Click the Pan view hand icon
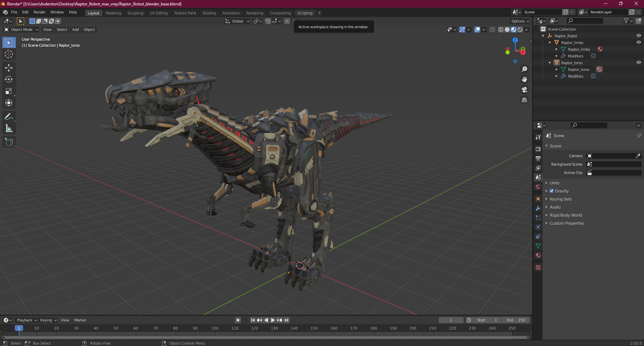644x346 pixels. point(524,80)
